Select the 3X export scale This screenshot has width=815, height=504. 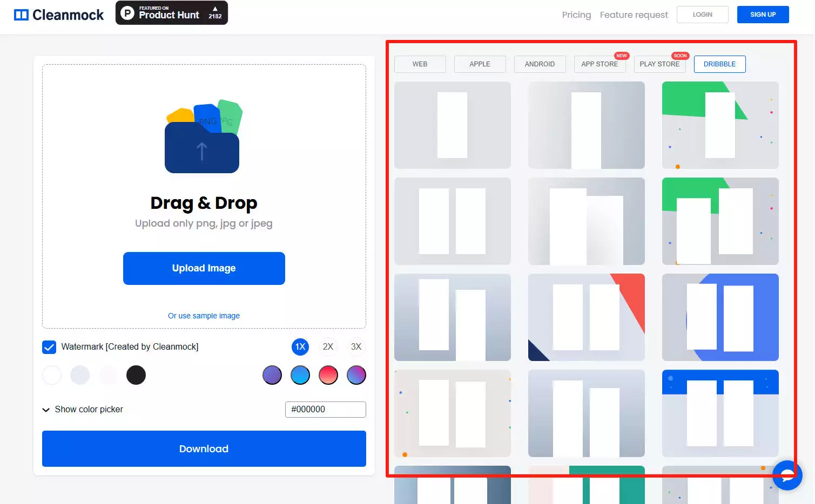(356, 347)
